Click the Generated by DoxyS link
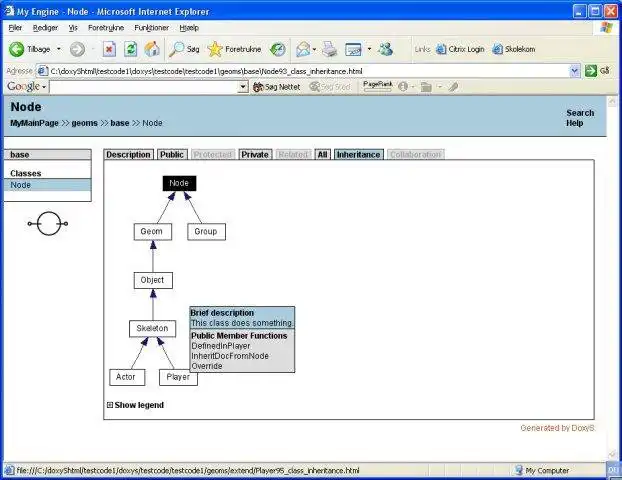622x480 pixels. 557,428
